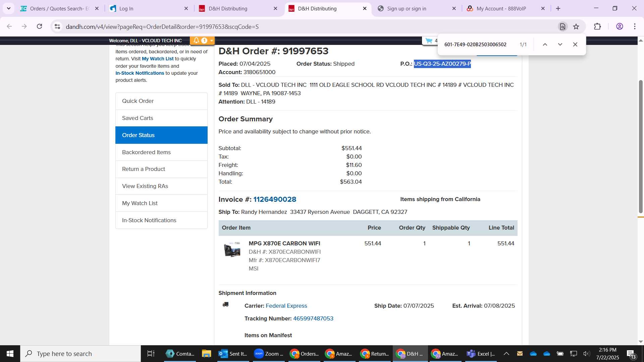Select Return a Product in sidebar
Image resolution: width=644 pixels, height=362 pixels.
click(x=161, y=169)
